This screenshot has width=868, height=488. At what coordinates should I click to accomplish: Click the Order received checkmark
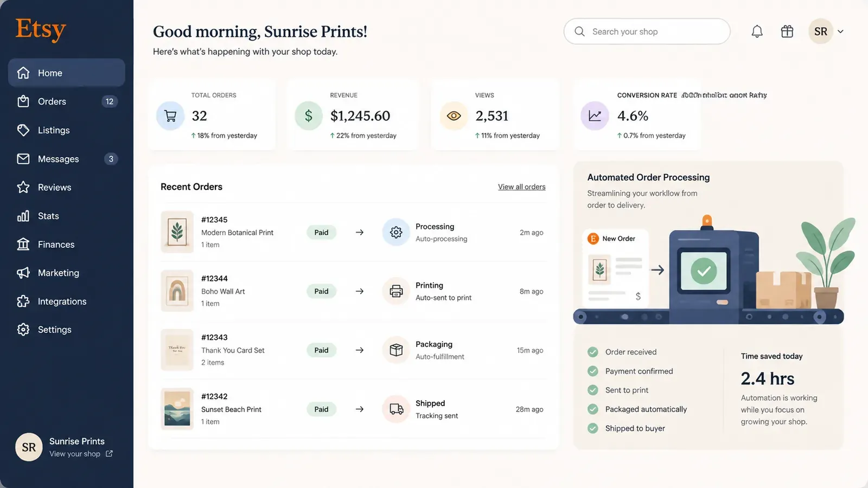593,352
